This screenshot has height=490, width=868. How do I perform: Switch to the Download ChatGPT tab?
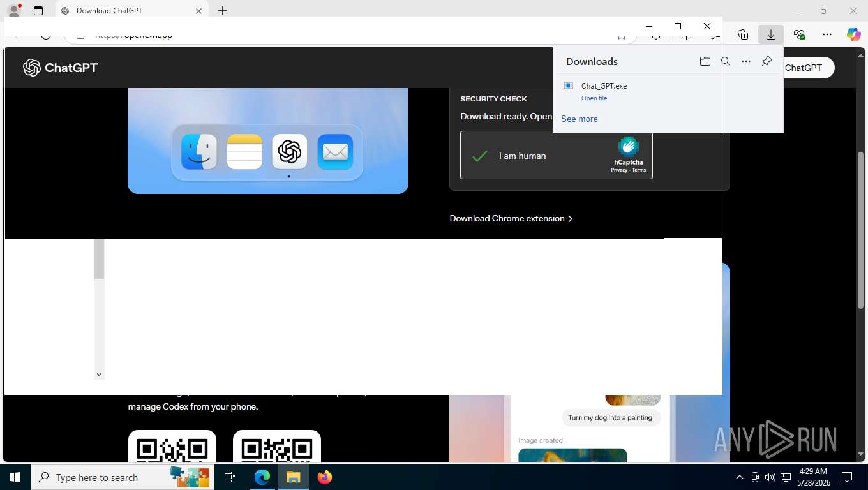pos(131,11)
